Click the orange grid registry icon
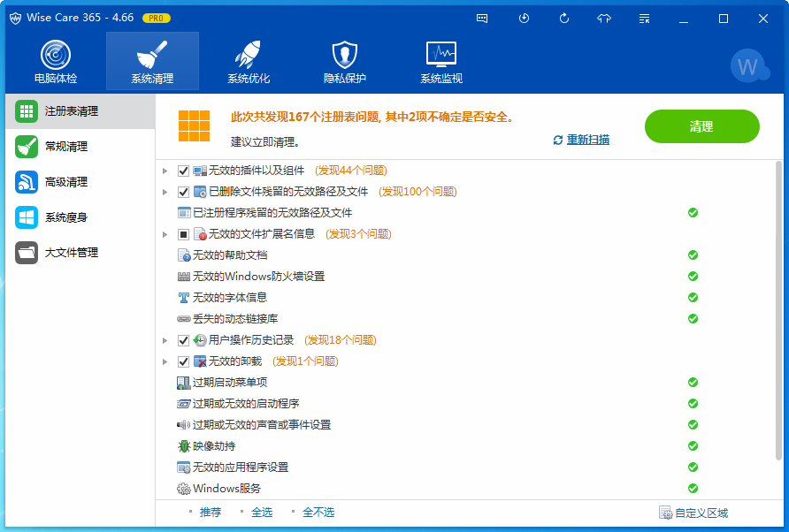Image resolution: width=789 pixels, height=532 pixels. coord(195,126)
